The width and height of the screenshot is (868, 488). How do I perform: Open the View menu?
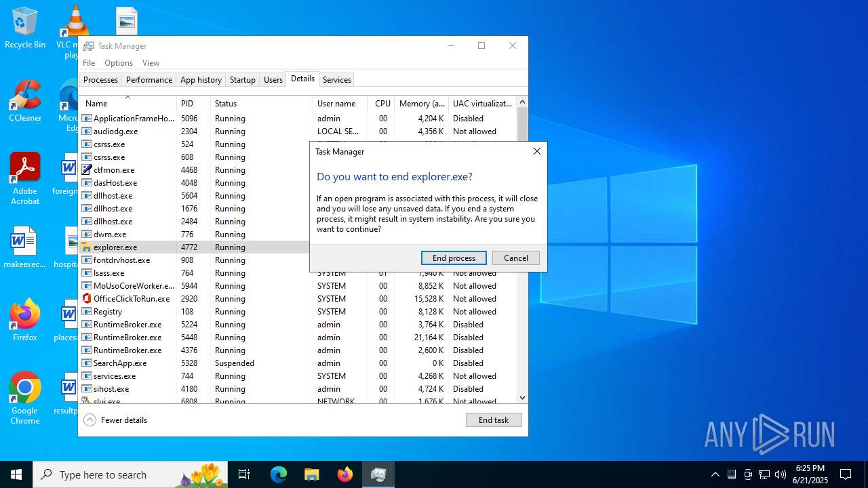[x=151, y=63]
